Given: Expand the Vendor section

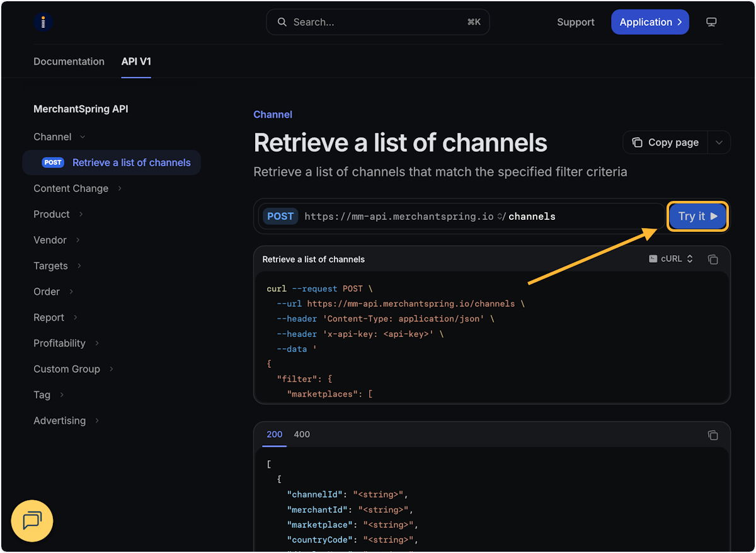Looking at the screenshot, I should (x=57, y=240).
